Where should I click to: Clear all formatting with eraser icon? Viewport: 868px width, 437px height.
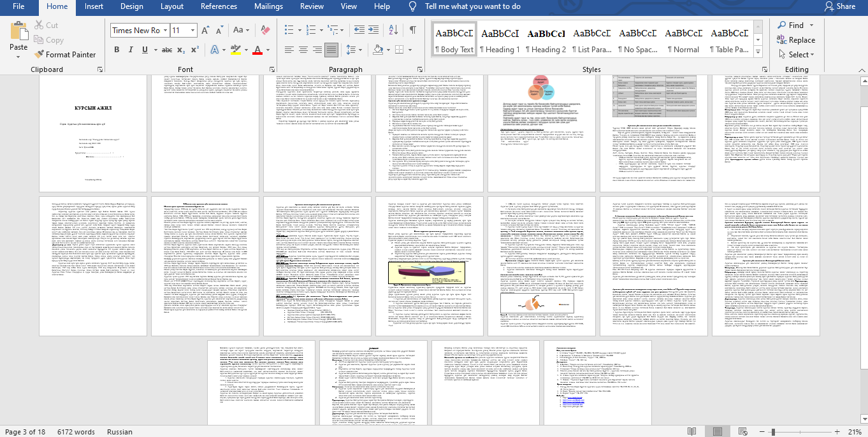266,30
